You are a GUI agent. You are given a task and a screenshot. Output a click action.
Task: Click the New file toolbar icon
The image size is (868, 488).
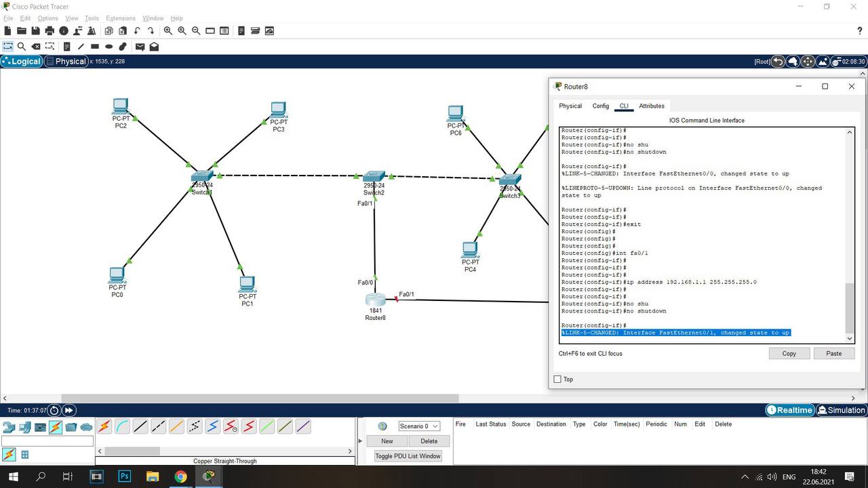(x=8, y=30)
